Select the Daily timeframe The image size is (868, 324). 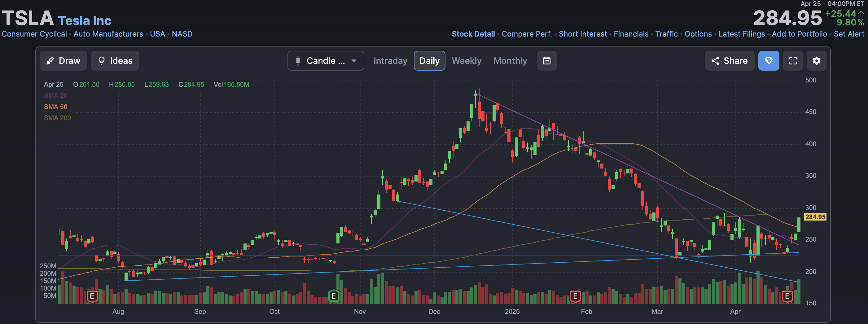pos(429,61)
